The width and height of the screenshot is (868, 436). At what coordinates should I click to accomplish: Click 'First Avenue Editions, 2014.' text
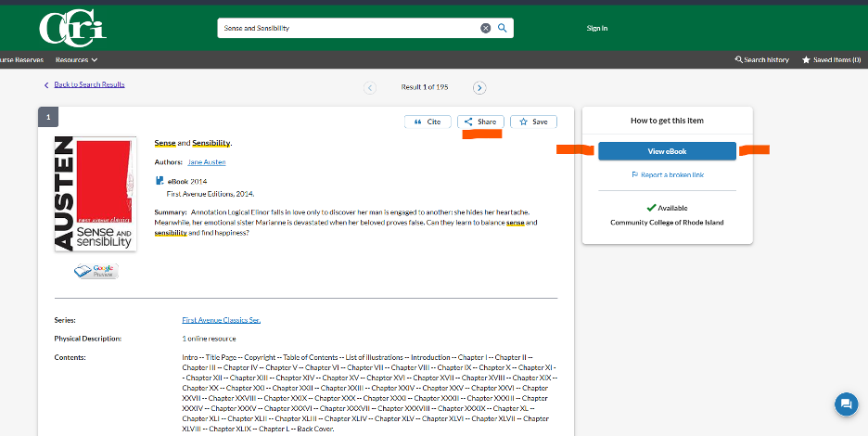pyautogui.click(x=211, y=195)
